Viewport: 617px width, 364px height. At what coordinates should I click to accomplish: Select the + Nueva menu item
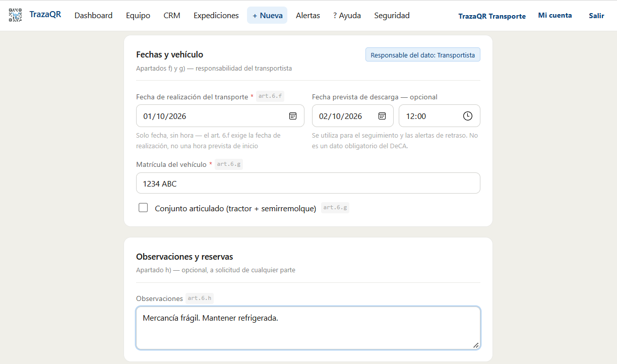tap(267, 16)
